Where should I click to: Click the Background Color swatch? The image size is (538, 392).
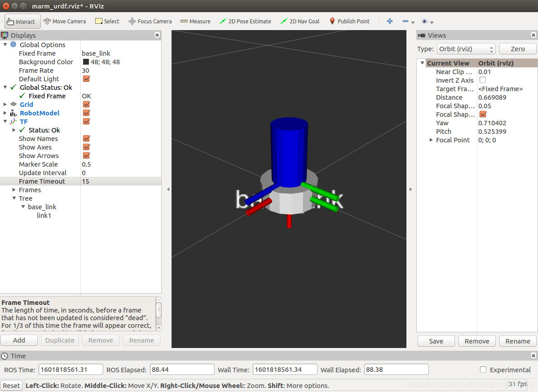86,62
